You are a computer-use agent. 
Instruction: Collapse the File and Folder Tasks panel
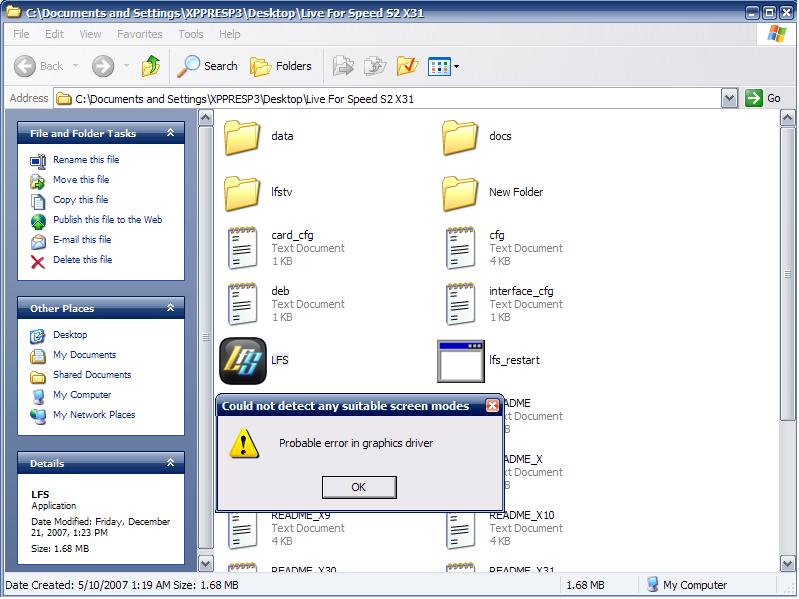tap(171, 133)
